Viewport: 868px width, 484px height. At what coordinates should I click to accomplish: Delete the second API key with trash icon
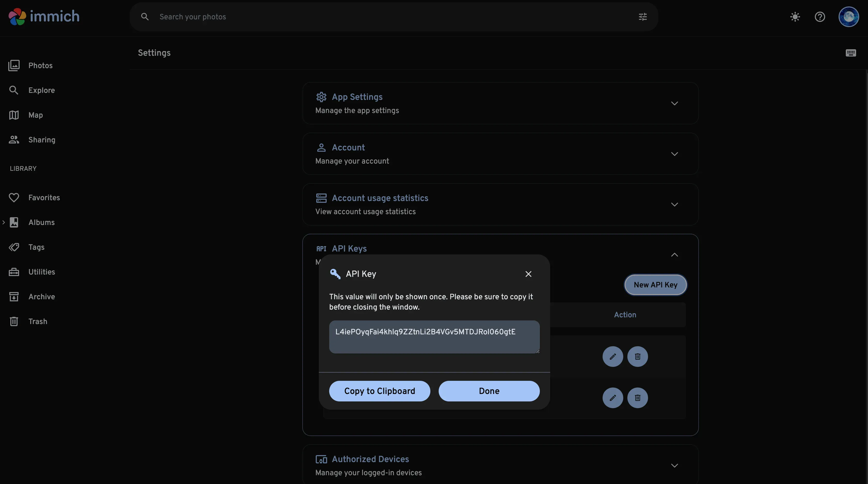tap(637, 398)
